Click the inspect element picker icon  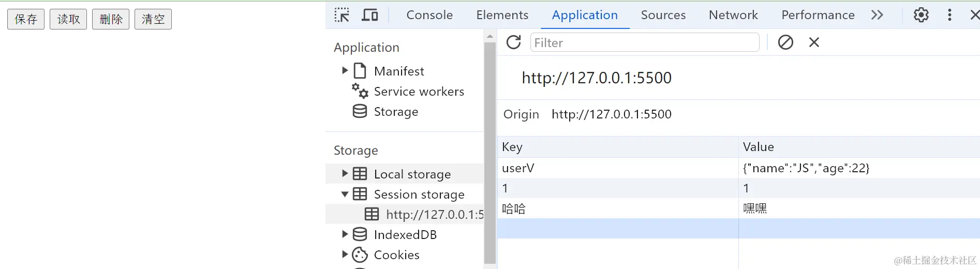tap(341, 15)
